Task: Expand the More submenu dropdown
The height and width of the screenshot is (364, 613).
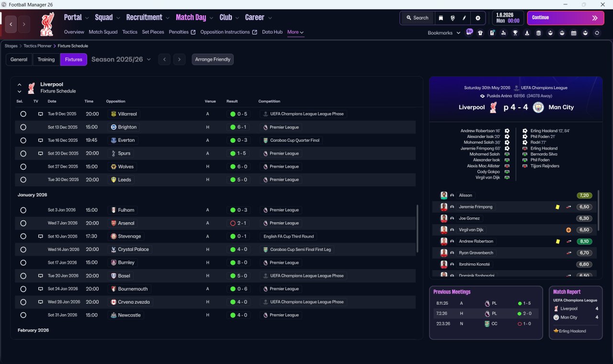Action: click(295, 32)
